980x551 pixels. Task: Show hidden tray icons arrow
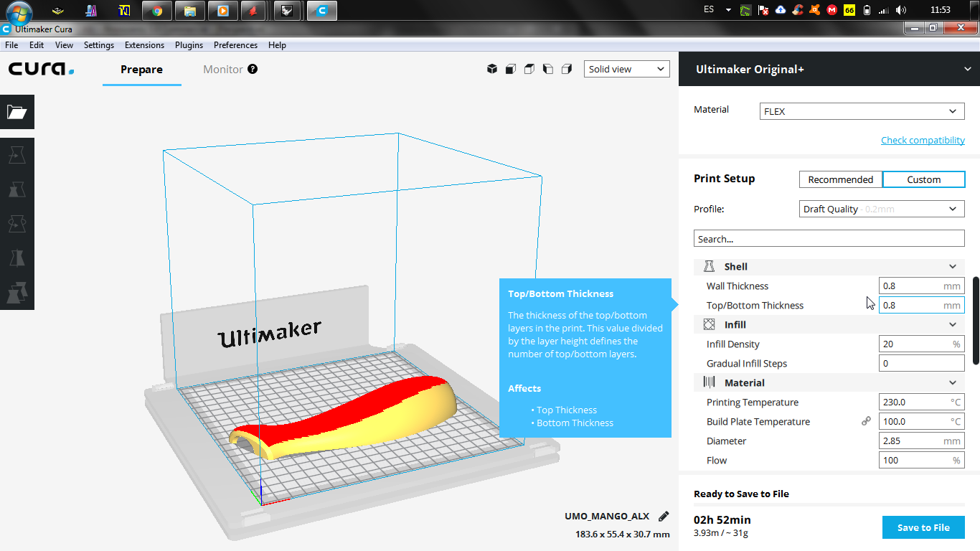pyautogui.click(x=728, y=10)
